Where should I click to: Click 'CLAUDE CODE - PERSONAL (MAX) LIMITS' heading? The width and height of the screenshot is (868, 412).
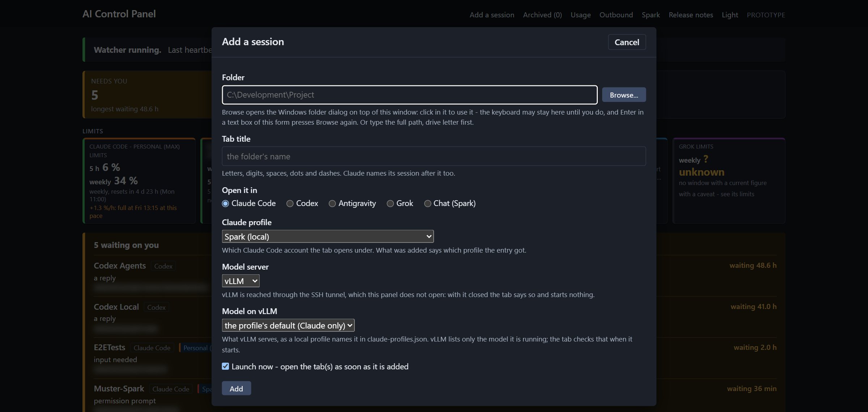135,151
